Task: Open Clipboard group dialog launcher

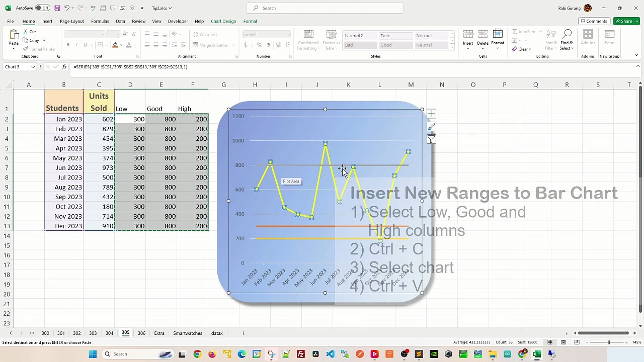Action: 58,56
